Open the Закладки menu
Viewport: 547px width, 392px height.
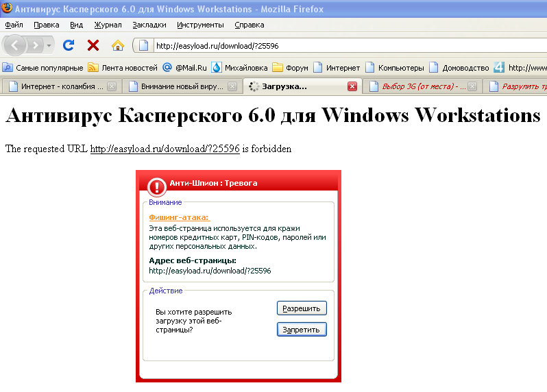(149, 25)
